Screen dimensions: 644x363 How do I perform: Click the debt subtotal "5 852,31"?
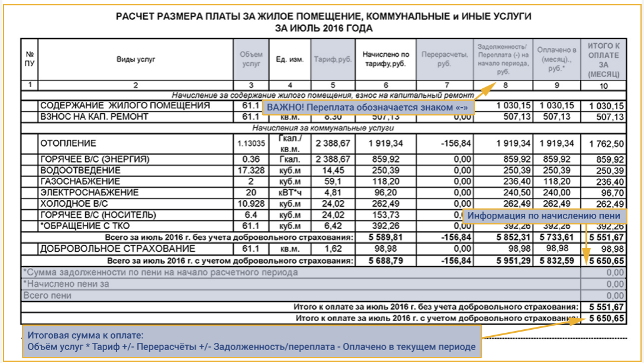[x=513, y=237]
